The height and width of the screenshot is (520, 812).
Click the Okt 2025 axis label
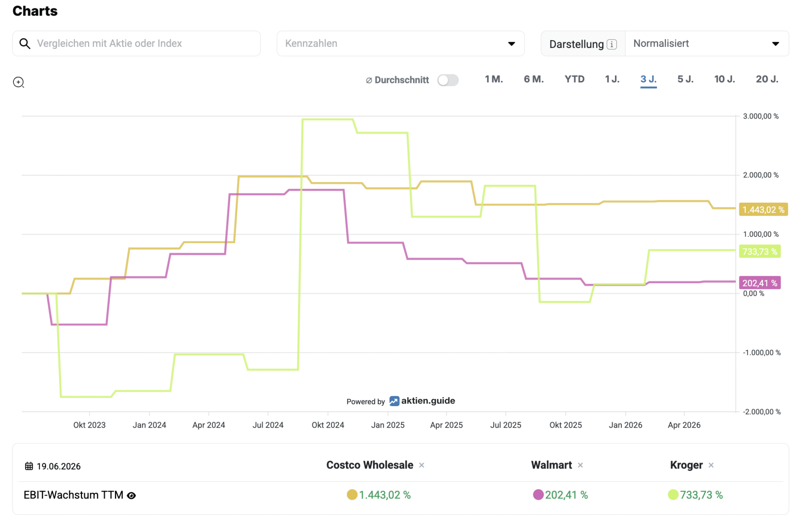pyautogui.click(x=566, y=425)
